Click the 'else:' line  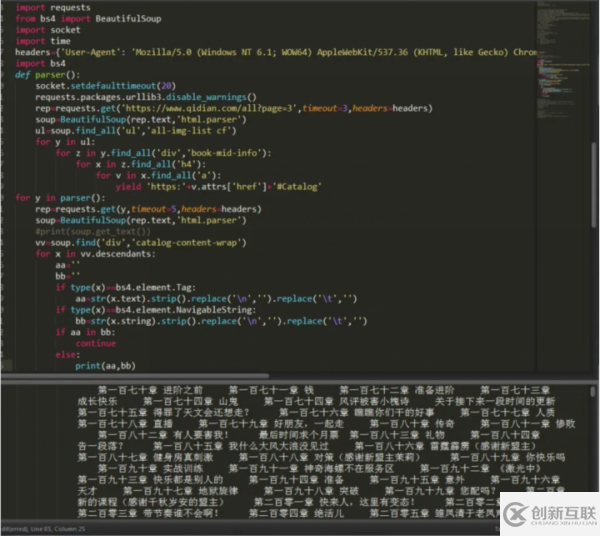68,355
